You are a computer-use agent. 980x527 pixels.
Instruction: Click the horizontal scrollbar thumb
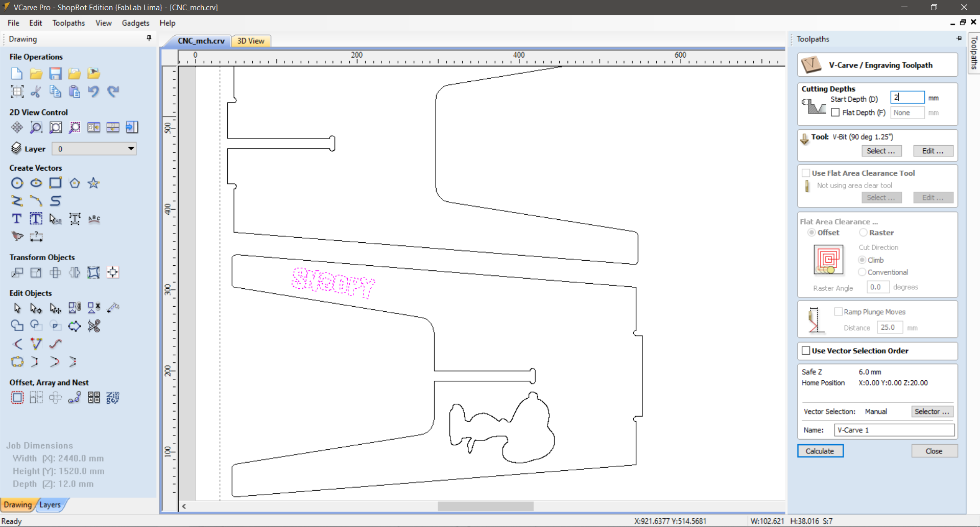pos(486,506)
